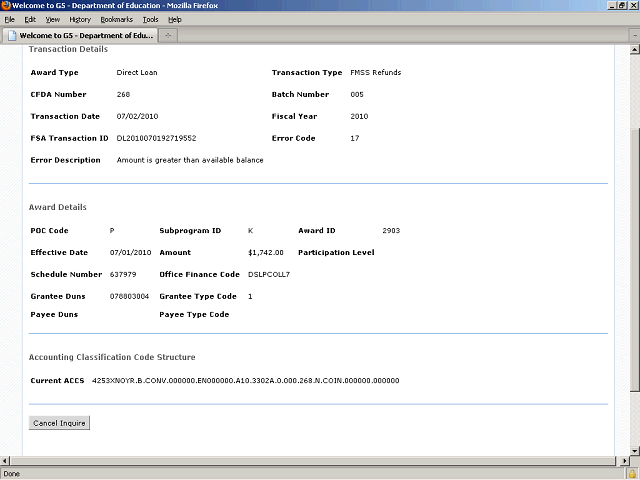640x480 pixels.
Task: Open the View menu
Action: pyautogui.click(x=52, y=19)
